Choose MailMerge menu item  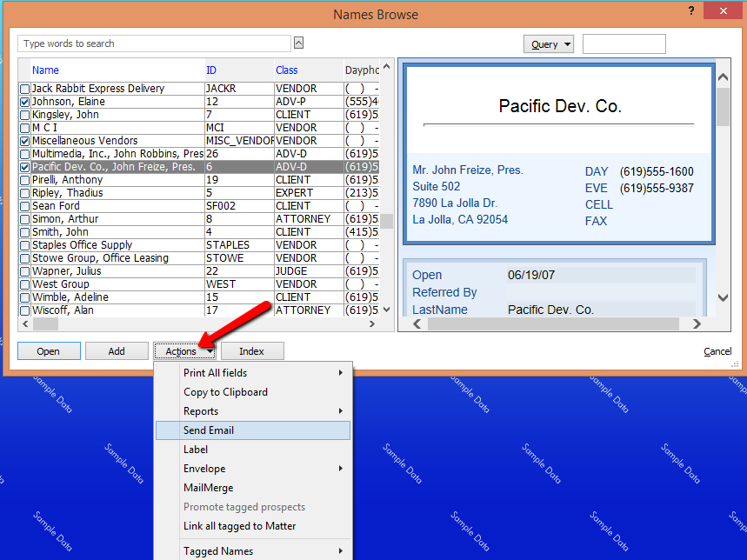[253, 488]
